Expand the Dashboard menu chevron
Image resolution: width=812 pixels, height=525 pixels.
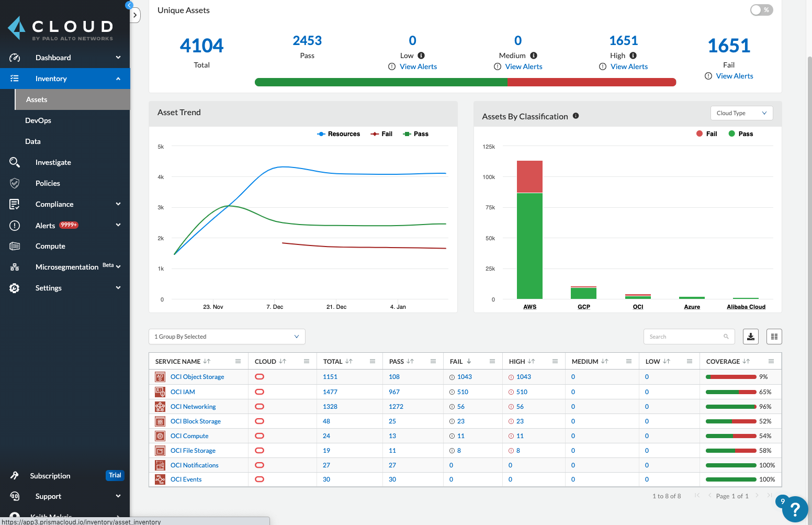(118, 58)
